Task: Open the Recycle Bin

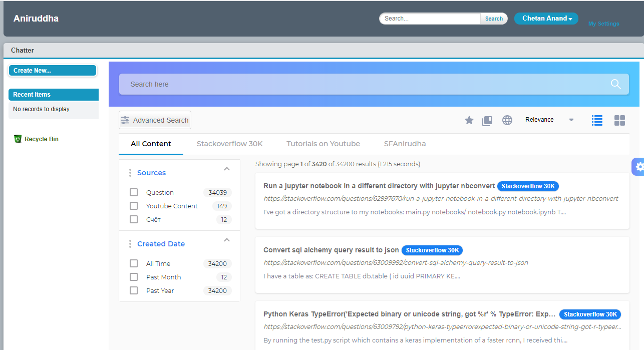Action: point(41,139)
